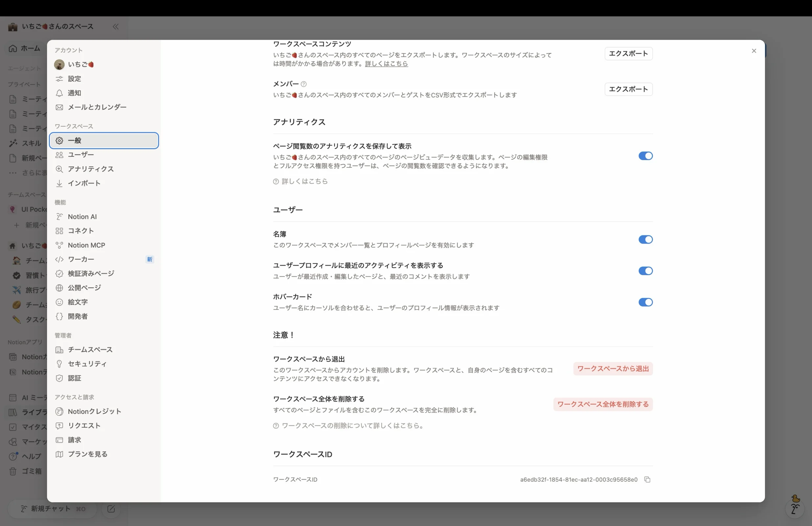
Task: Toggle ページ閲覧数のアナリティクス switch
Action: coord(645,156)
